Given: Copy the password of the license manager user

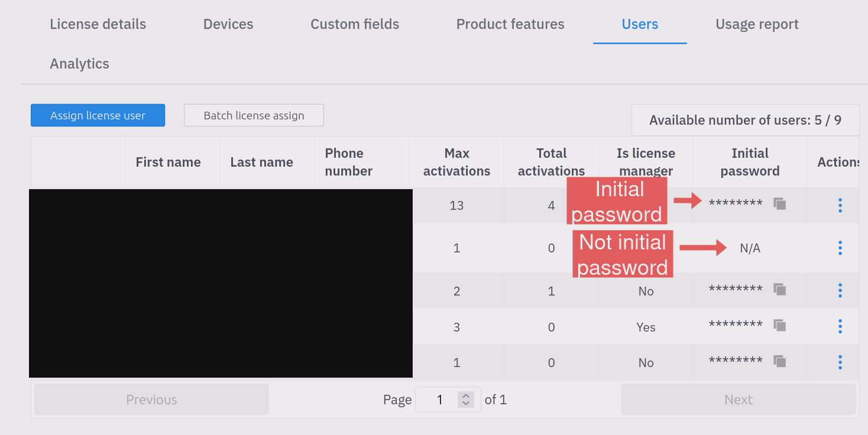Looking at the screenshot, I should click(x=779, y=325).
